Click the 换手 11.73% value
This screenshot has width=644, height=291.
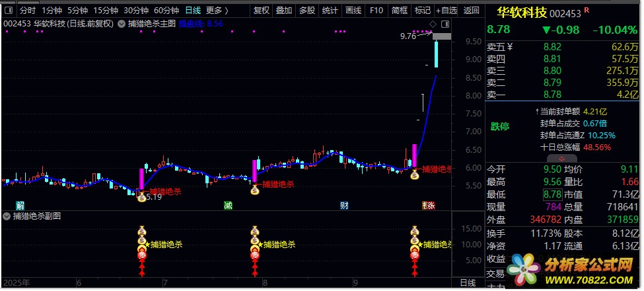tap(546, 233)
